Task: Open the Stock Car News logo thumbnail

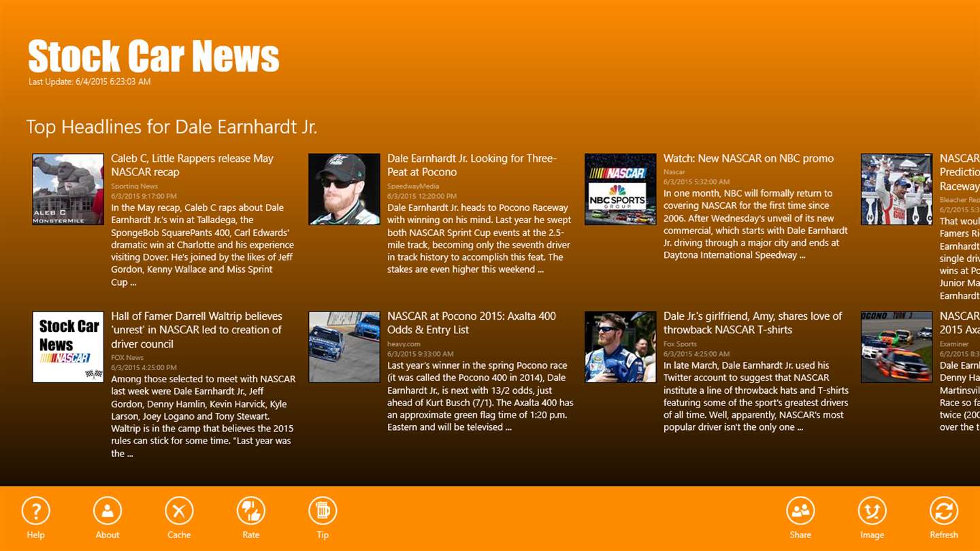Action: [68, 347]
